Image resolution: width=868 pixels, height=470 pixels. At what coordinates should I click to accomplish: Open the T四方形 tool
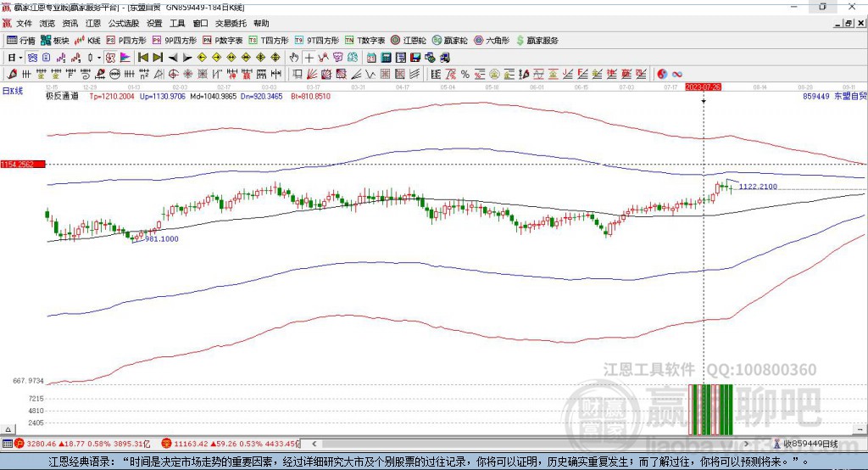point(269,41)
